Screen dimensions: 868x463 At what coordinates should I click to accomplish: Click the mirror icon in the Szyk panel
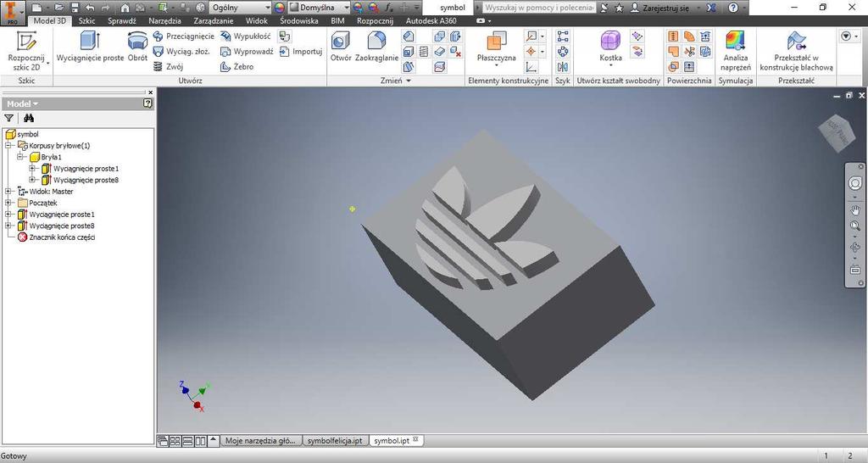point(563,67)
